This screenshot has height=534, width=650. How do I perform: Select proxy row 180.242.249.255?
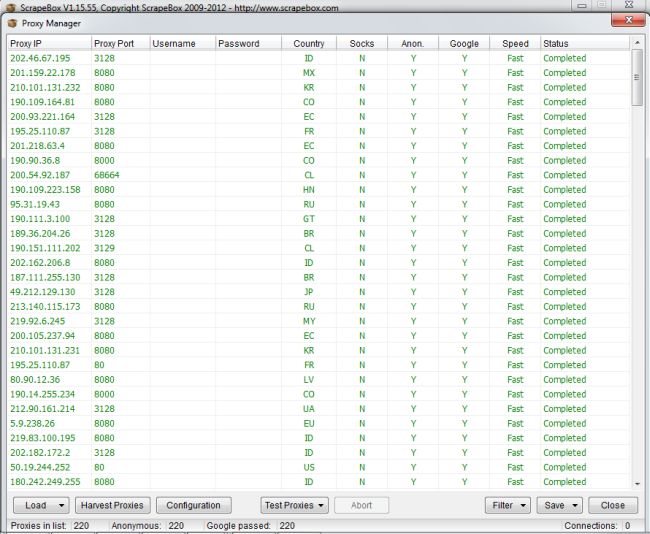coord(319,482)
